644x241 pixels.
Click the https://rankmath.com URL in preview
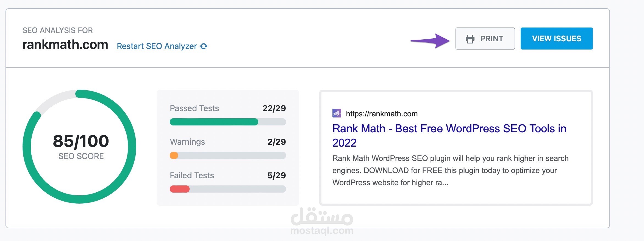pyautogui.click(x=382, y=114)
